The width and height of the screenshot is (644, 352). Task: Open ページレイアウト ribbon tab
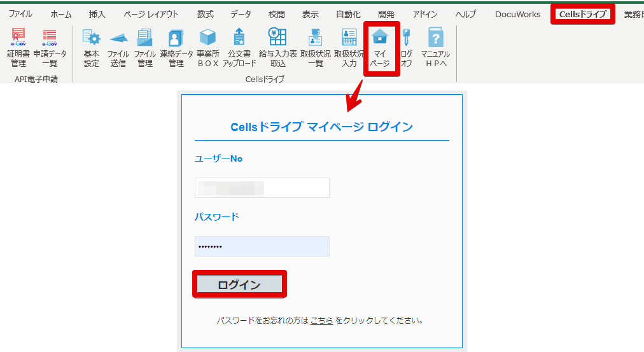tap(151, 14)
